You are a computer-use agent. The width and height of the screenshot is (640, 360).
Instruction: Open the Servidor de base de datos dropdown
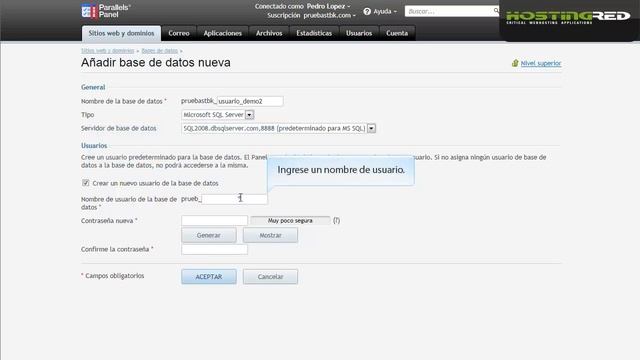(371, 128)
